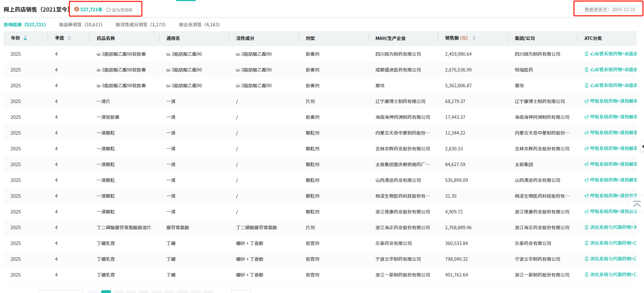Image resolution: width=644 pixels, height=293 pixels.
Task: Click the highlighted current page button in pagination
Action: (106, 291)
